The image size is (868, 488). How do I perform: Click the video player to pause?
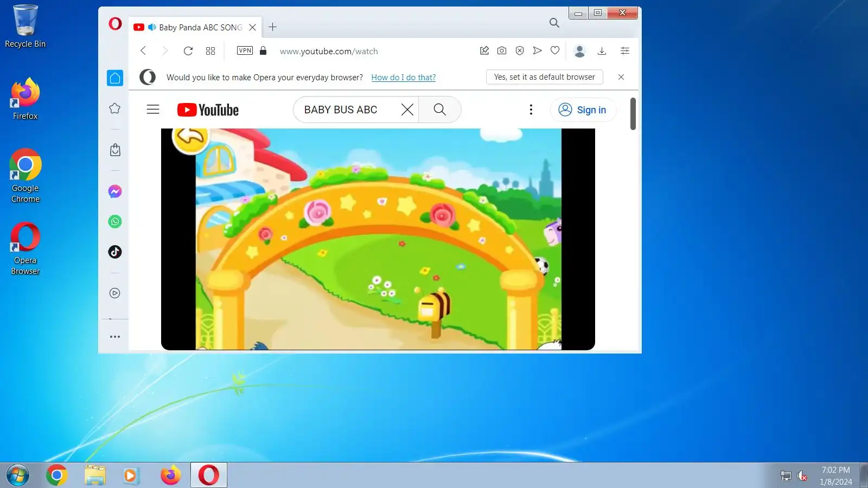378,239
